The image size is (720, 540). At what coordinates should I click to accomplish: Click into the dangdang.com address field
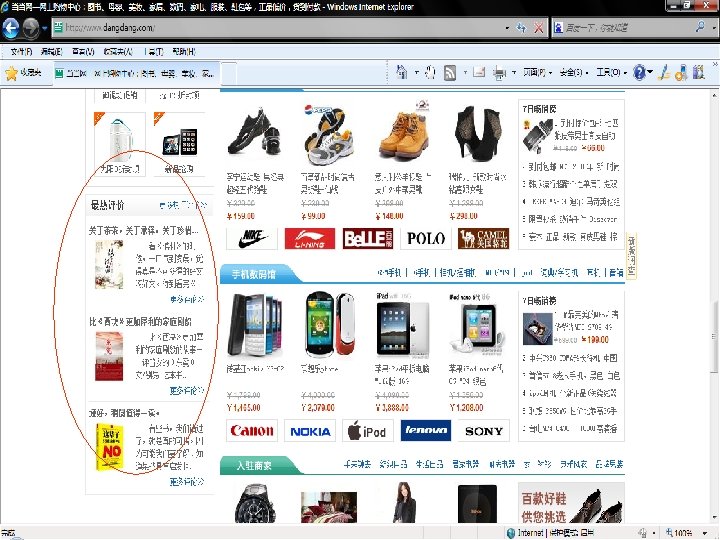pyautogui.click(x=280, y=28)
